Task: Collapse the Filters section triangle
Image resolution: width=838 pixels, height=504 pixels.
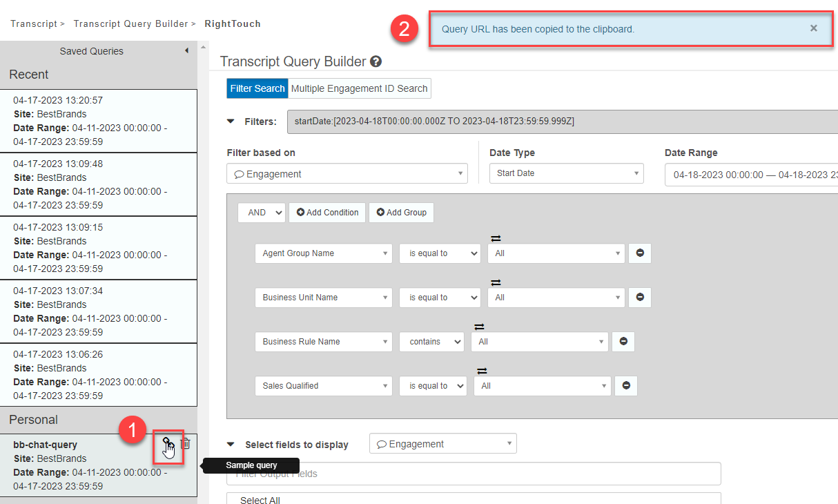Action: tap(231, 122)
